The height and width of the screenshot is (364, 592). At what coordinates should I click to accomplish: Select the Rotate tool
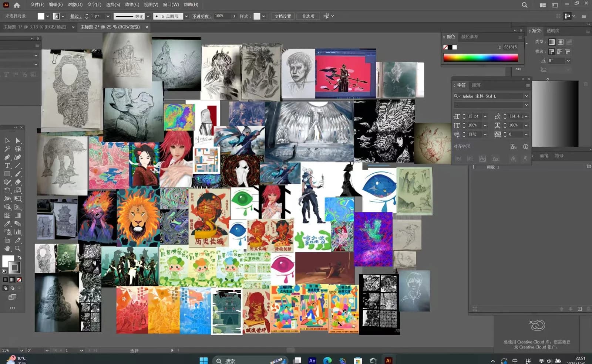7,190
